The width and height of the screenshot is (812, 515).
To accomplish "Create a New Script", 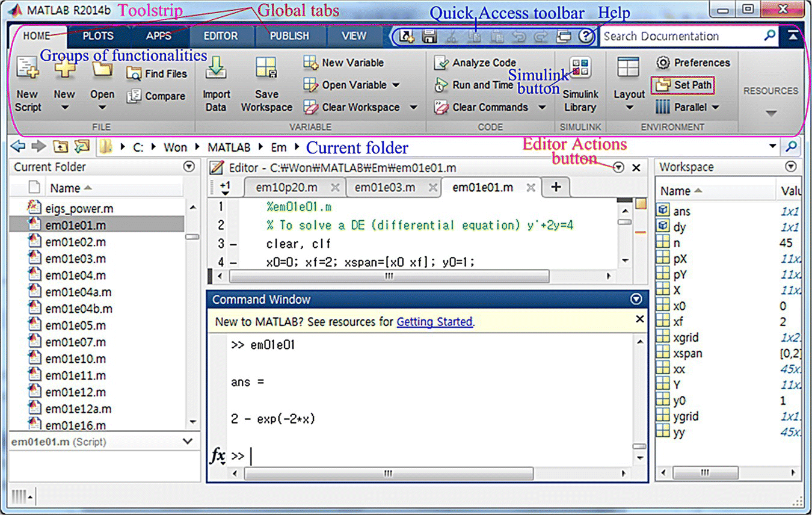I will 28,84.
